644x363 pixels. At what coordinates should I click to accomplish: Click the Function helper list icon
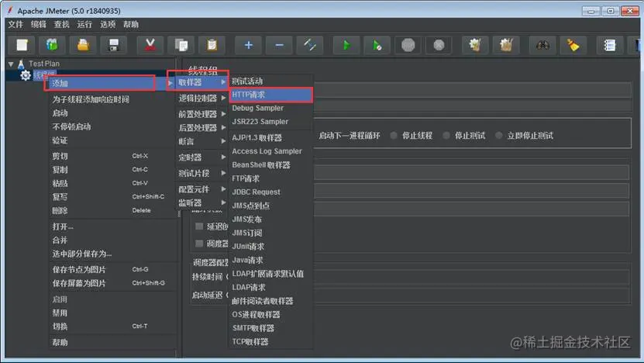pyautogui.click(x=610, y=45)
